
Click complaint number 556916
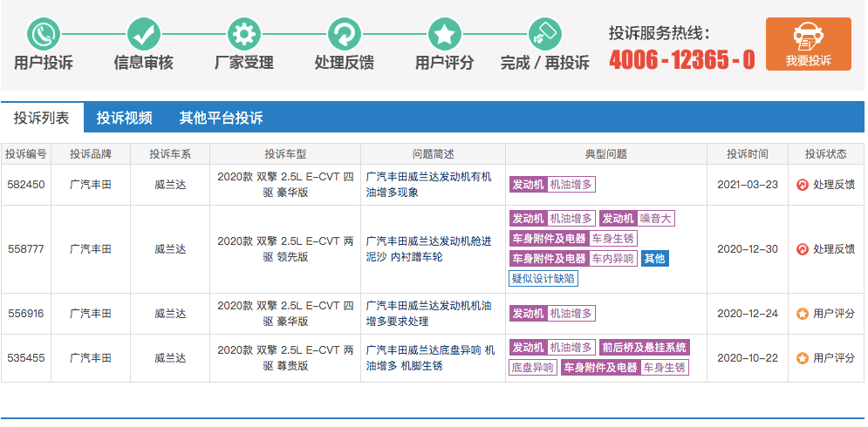coord(26,314)
